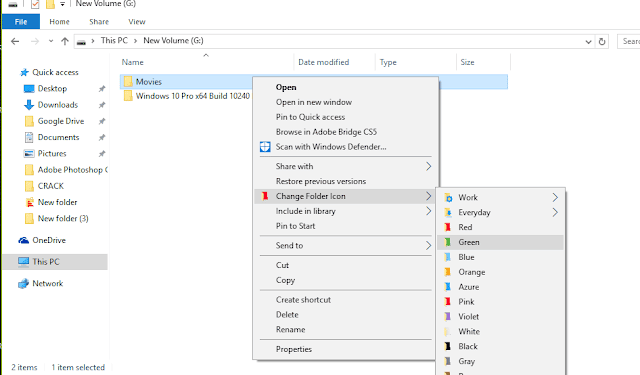Open the Customize Quick Access Toolbar dropdown

click(62, 4)
